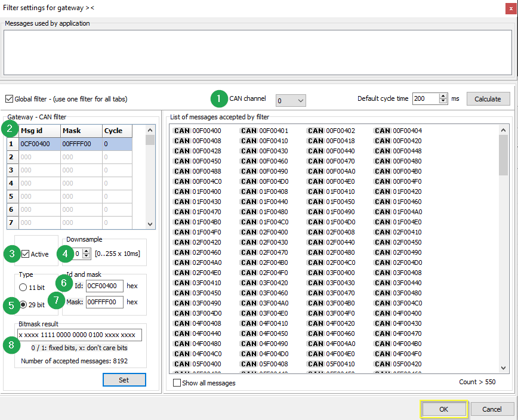Toggle the Global filter checkbox
The height and width of the screenshot is (420, 518).
pyautogui.click(x=9, y=99)
